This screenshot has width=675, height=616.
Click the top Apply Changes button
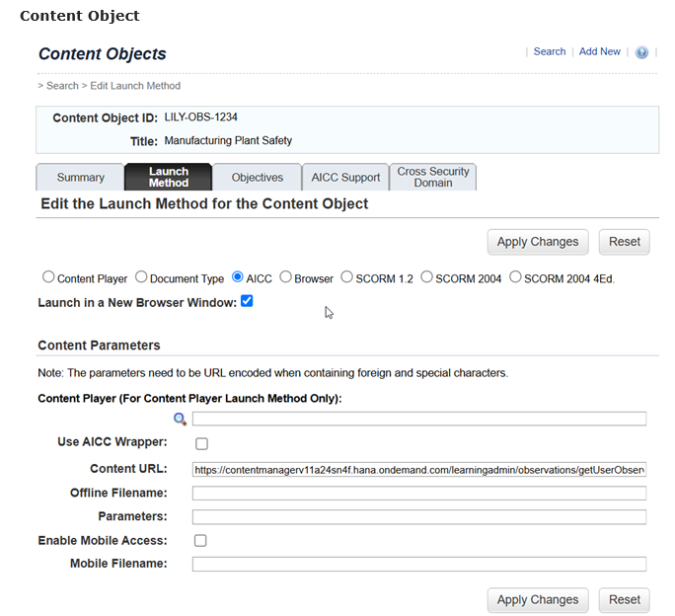click(x=538, y=242)
